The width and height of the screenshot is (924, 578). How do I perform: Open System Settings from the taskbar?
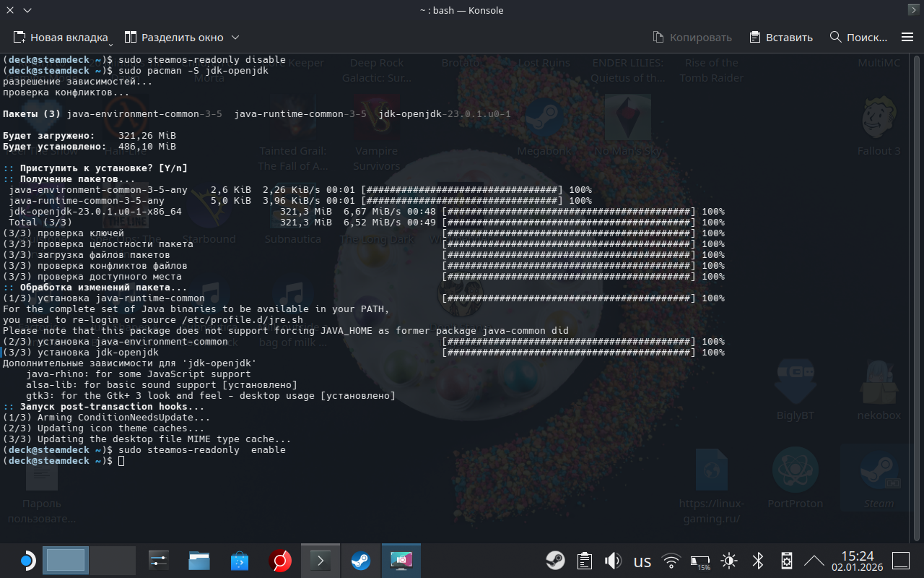pyautogui.click(x=159, y=561)
